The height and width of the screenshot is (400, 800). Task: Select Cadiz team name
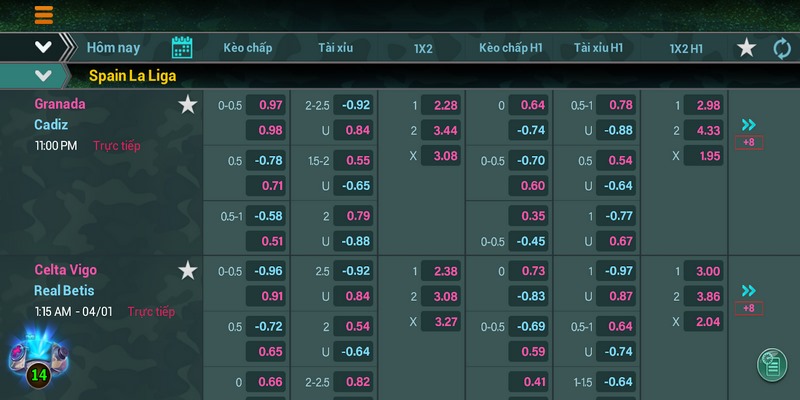51,124
